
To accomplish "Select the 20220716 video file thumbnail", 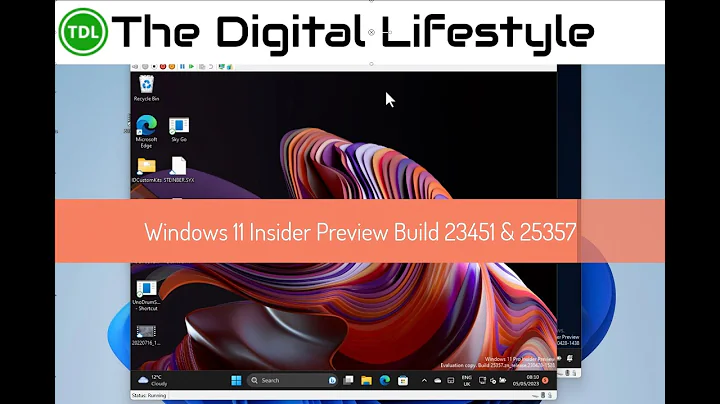I will pos(146,335).
